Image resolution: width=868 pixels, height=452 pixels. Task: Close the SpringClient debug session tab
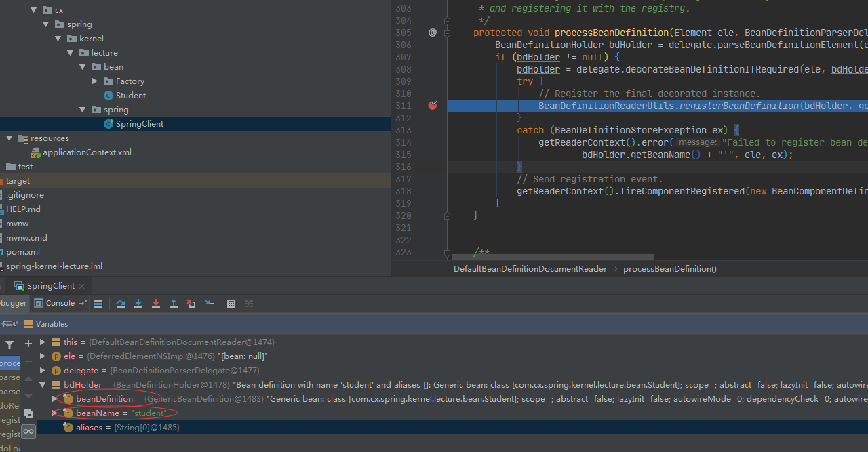point(82,286)
